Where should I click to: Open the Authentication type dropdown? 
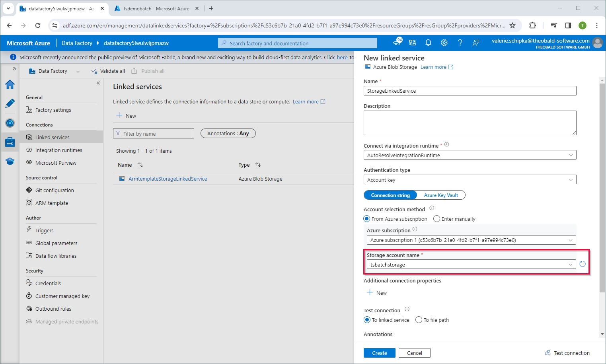point(470,180)
